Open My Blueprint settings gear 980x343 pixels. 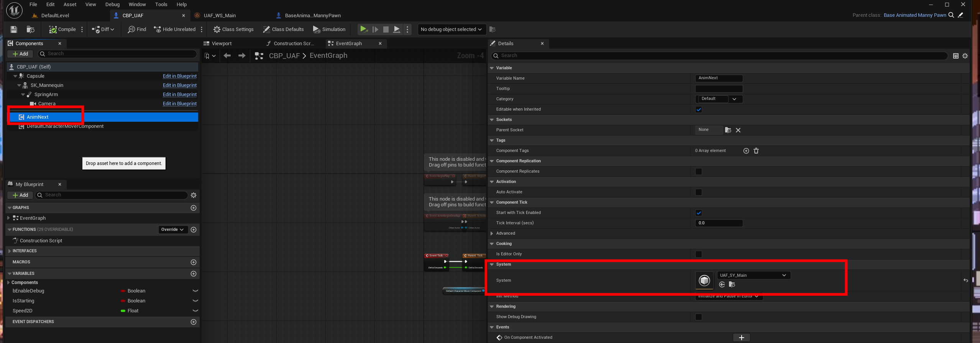tap(194, 195)
